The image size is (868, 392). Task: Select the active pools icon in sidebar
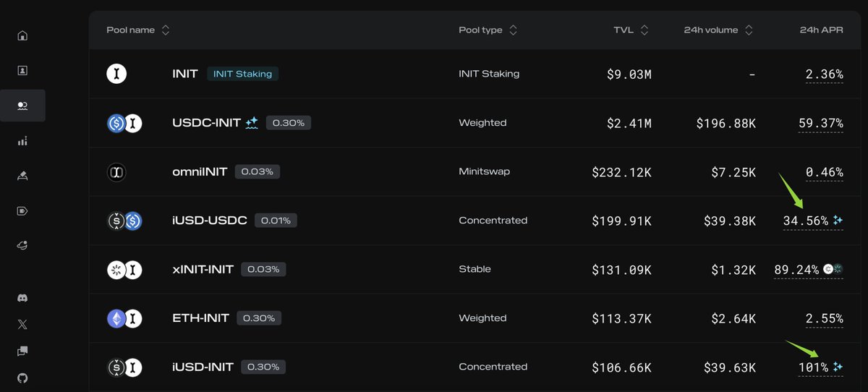tap(22, 106)
